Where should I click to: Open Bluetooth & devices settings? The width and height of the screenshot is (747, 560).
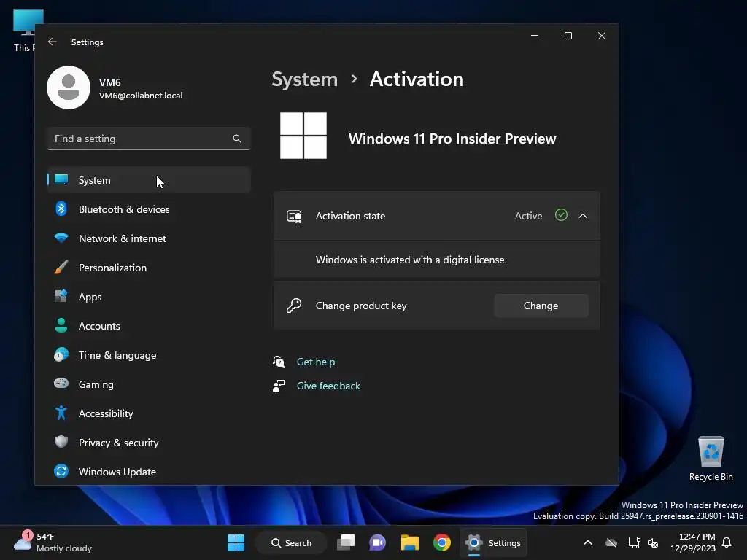[x=149, y=209]
